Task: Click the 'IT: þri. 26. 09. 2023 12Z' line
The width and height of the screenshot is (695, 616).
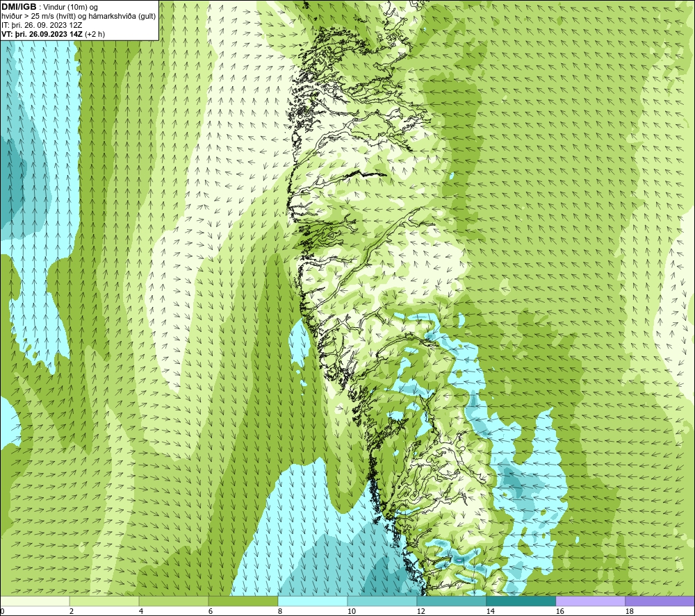Action: click(x=42, y=25)
